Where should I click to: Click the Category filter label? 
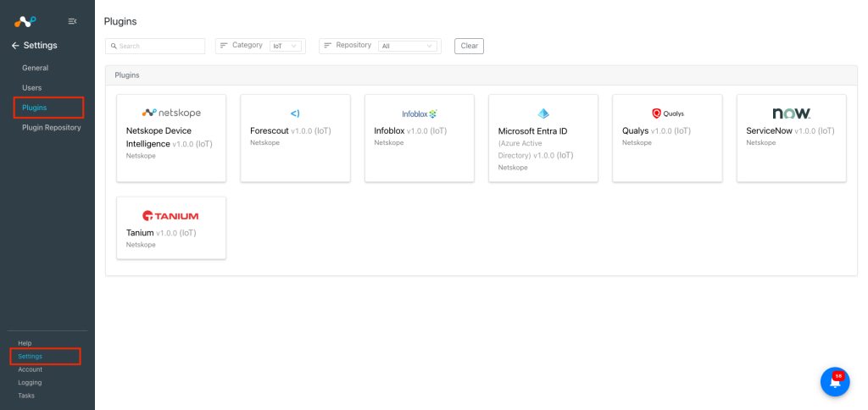point(248,45)
